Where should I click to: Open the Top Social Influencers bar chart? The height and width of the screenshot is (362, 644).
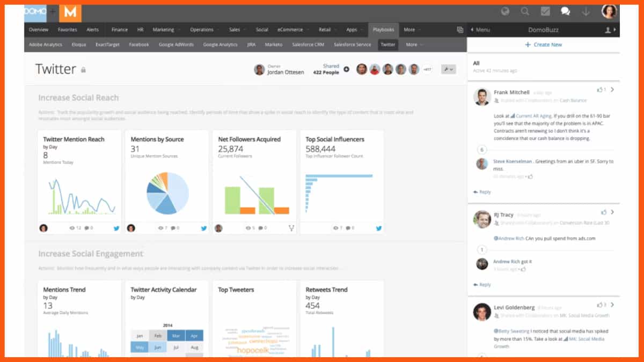click(x=339, y=193)
